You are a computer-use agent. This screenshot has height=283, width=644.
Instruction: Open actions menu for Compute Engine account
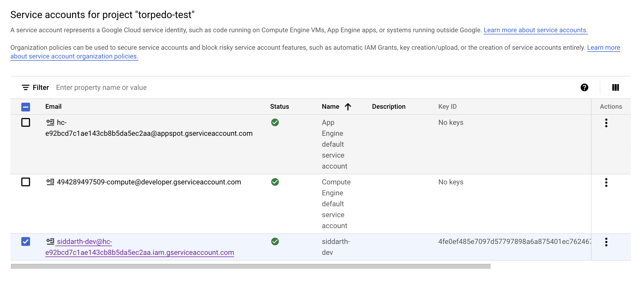click(606, 182)
